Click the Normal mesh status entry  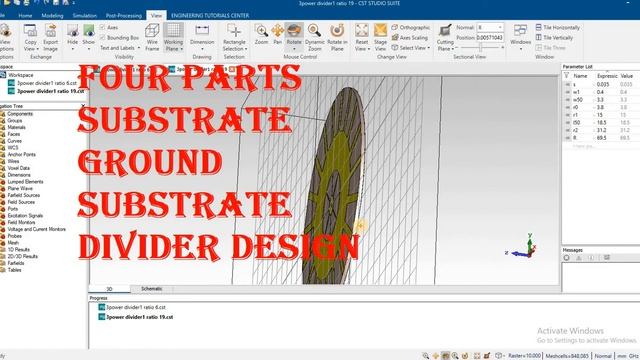coord(603,356)
